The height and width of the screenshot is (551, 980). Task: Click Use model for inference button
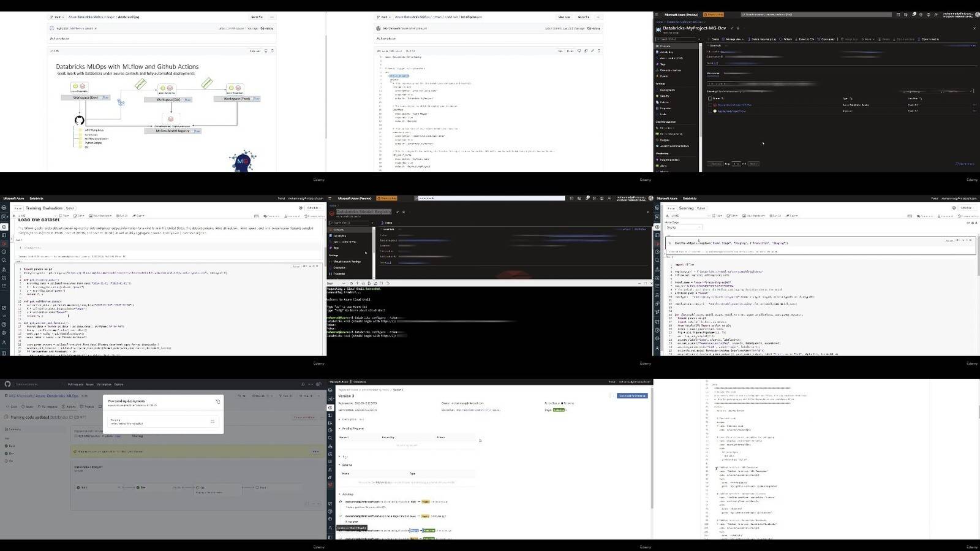tap(632, 396)
